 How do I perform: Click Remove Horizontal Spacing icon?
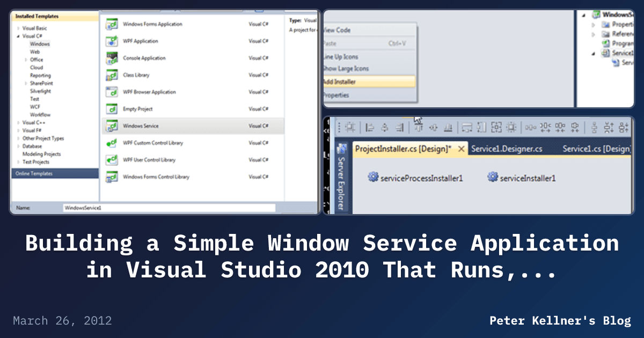point(575,128)
